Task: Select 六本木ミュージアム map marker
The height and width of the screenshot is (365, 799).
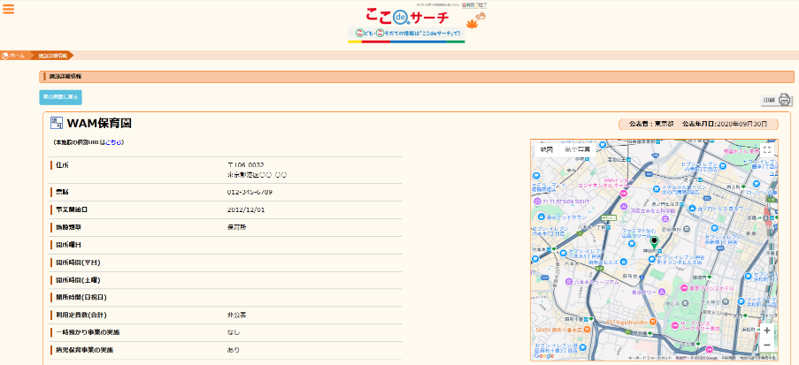Action: 568,281
